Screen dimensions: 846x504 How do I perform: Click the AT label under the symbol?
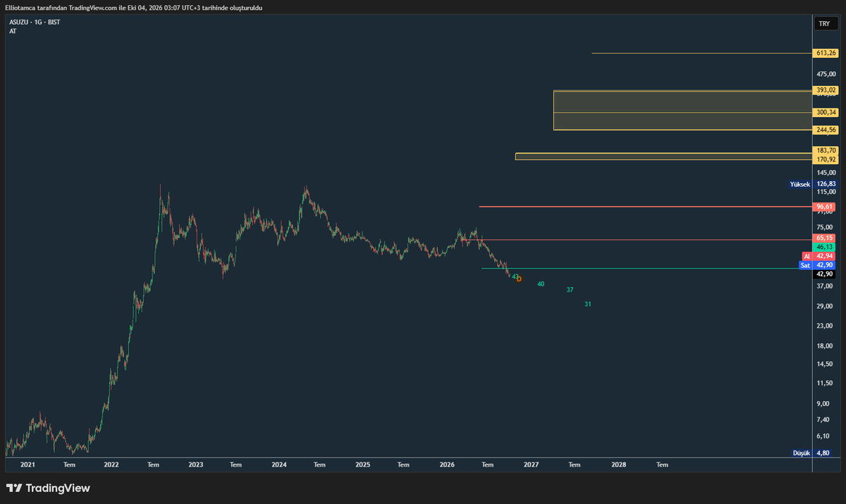coord(13,31)
